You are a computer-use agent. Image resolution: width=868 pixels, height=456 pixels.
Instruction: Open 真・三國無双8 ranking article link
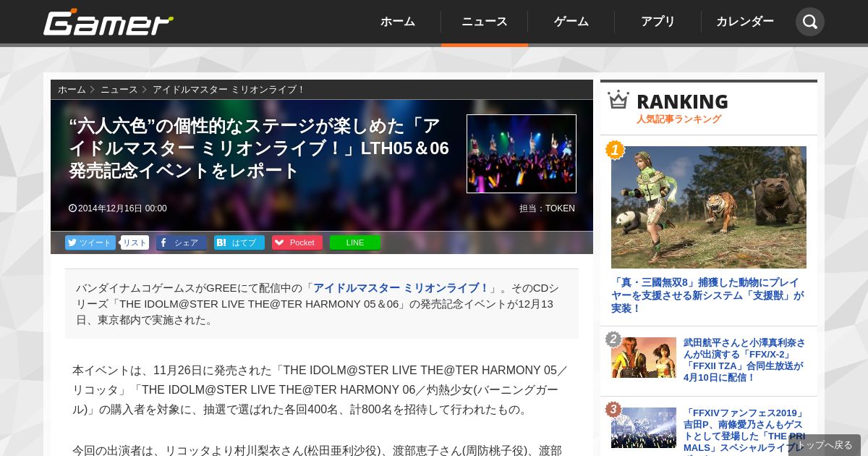coord(709,295)
